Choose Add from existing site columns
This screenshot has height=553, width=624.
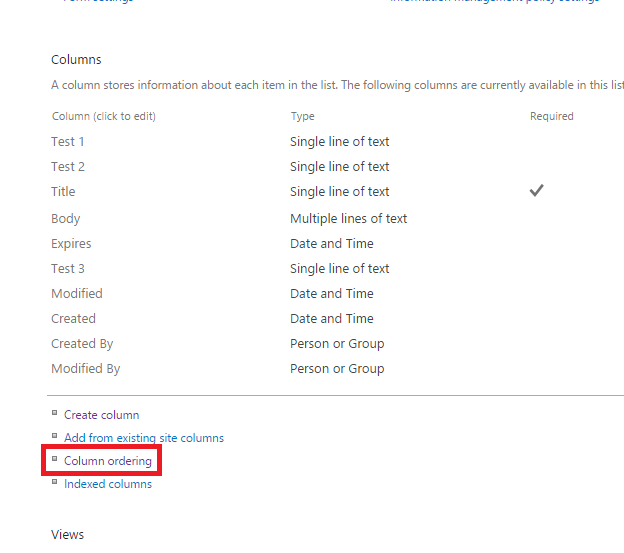tap(144, 438)
